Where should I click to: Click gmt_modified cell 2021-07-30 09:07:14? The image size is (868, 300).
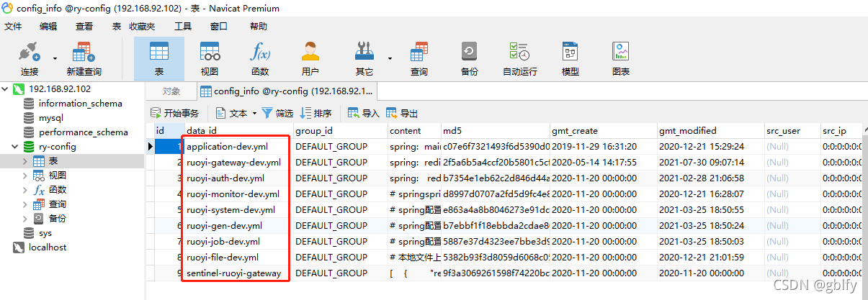pos(711,162)
